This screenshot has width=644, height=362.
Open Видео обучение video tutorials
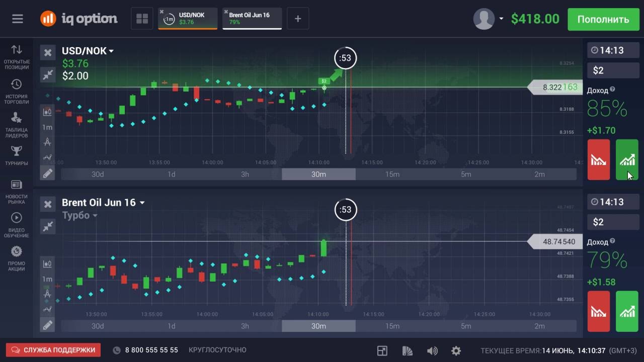coord(17,225)
